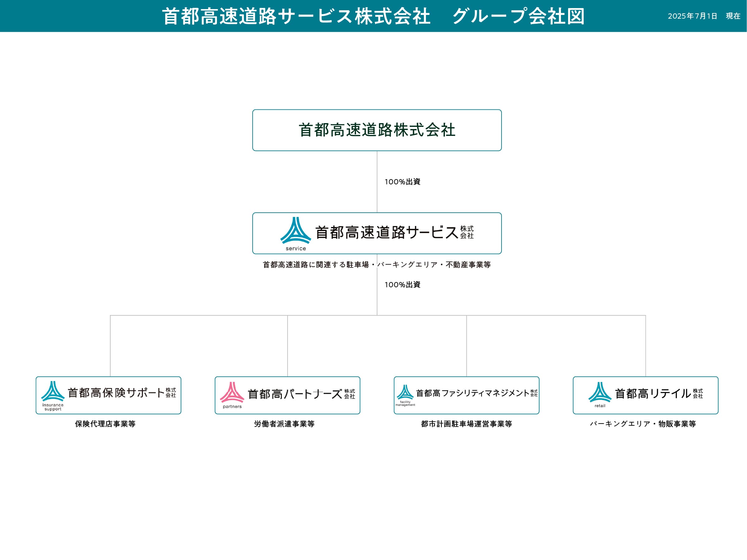Image resolution: width=747 pixels, height=560 pixels.
Task: Click the insurance support caption text
Action: [x=53, y=408]
